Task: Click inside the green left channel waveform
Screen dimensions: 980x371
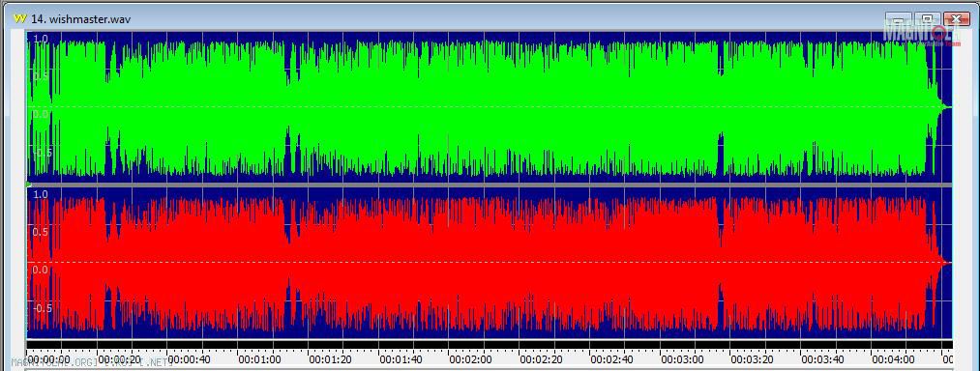Action: tap(489, 107)
